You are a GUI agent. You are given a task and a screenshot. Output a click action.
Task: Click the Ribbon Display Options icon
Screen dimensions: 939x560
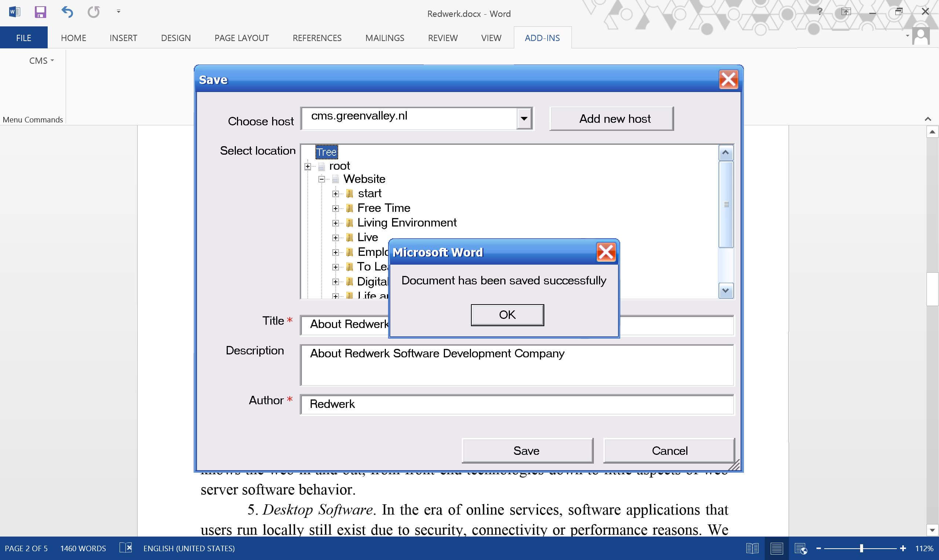(x=846, y=12)
